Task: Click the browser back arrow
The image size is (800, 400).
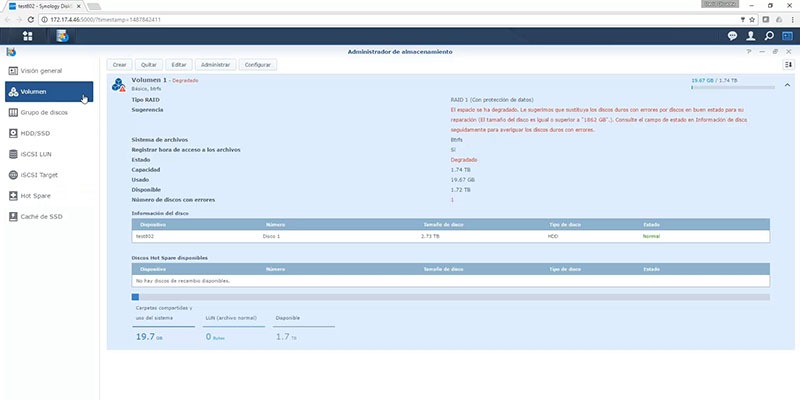Action: (7, 19)
